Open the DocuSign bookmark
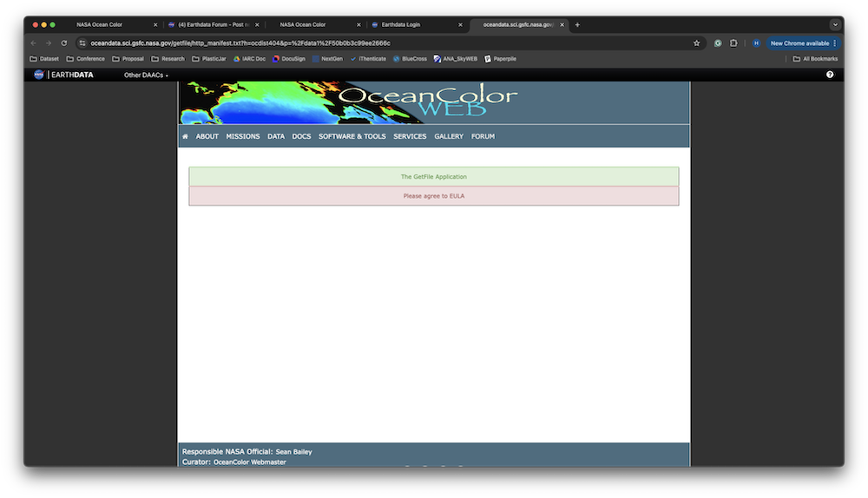Image resolution: width=868 pixels, height=498 pixels. pyautogui.click(x=289, y=59)
